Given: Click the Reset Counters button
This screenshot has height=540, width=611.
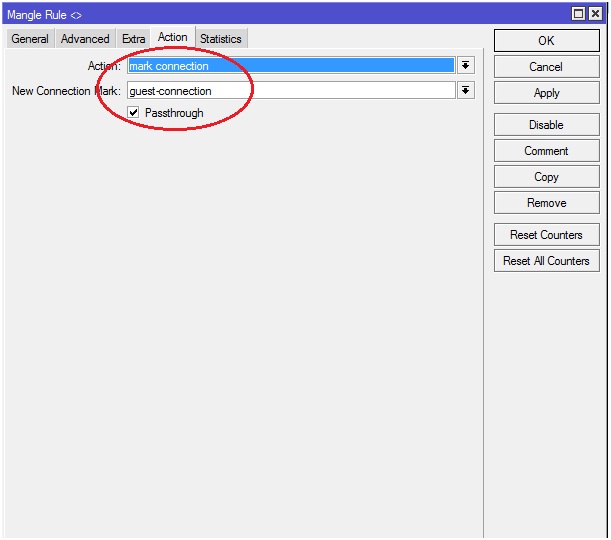Looking at the screenshot, I should [x=546, y=235].
